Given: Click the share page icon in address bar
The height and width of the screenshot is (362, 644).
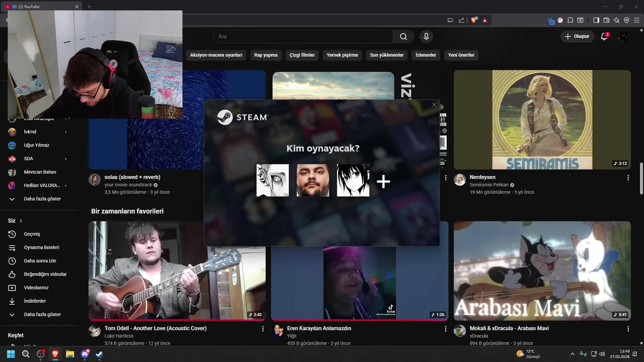Looking at the screenshot, I should pos(462,20).
